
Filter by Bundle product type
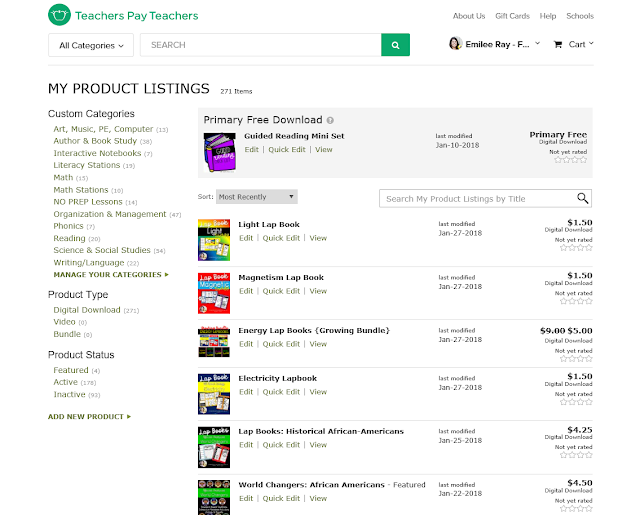(x=67, y=334)
